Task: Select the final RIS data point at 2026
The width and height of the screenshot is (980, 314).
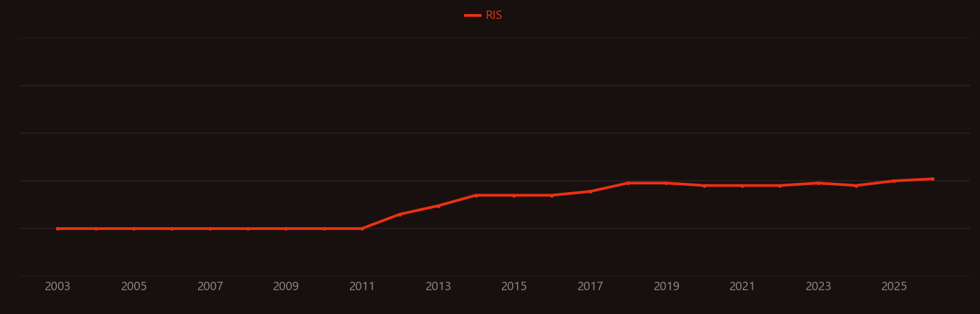Action: pos(932,179)
